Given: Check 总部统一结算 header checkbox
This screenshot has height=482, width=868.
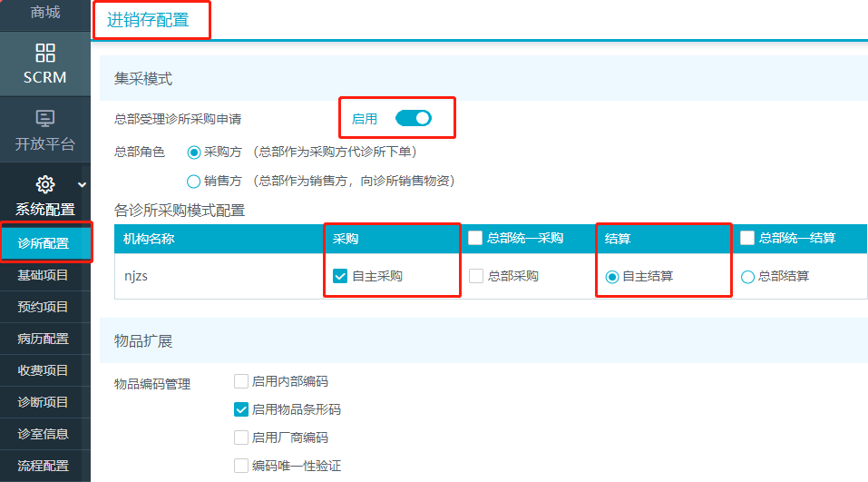Looking at the screenshot, I should tap(747, 238).
